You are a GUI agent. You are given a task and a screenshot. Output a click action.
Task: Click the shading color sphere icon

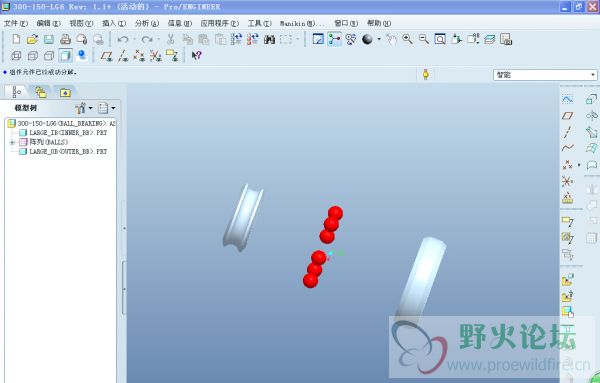[x=367, y=39]
